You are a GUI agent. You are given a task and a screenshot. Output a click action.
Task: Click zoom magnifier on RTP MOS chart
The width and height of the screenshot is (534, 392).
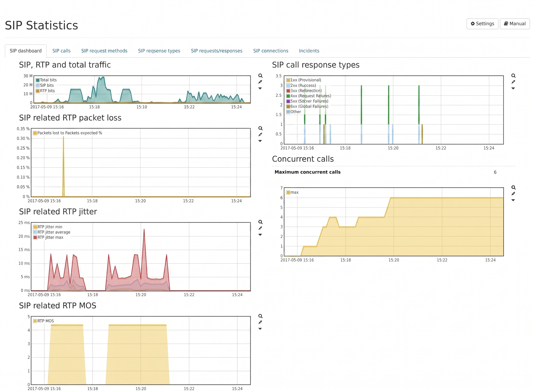tap(260, 316)
